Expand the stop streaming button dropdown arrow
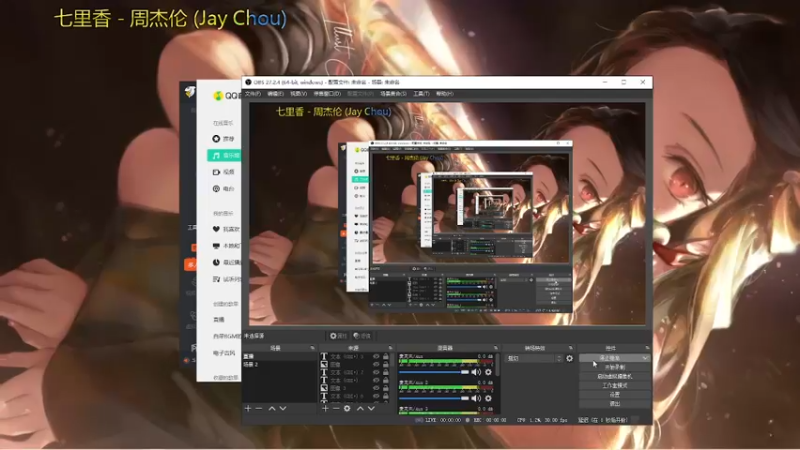 pos(646,358)
